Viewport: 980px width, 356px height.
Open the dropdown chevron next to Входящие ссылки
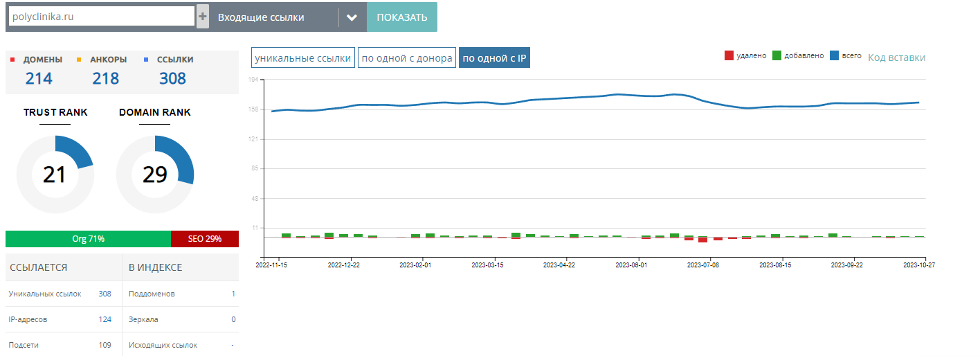point(352,17)
